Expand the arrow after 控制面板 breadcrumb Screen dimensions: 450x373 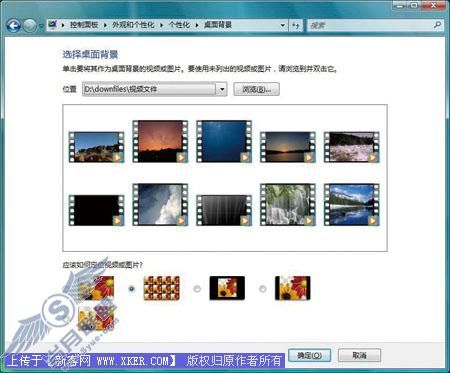click(105, 25)
